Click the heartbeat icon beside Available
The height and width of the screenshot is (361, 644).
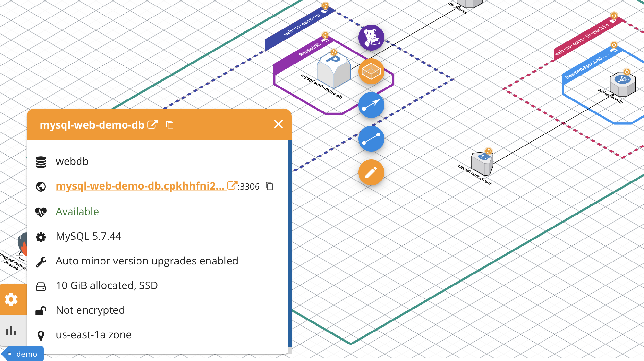(41, 212)
